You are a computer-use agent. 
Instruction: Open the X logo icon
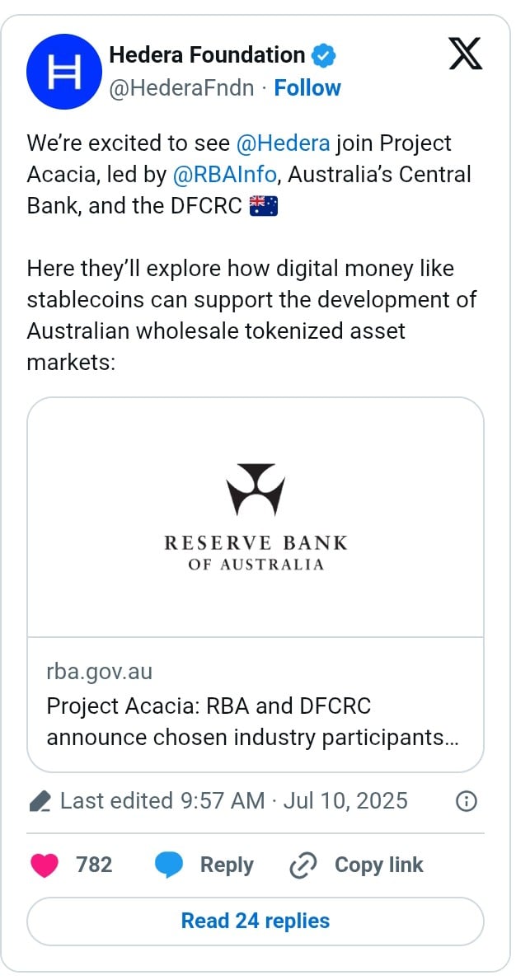point(466,54)
